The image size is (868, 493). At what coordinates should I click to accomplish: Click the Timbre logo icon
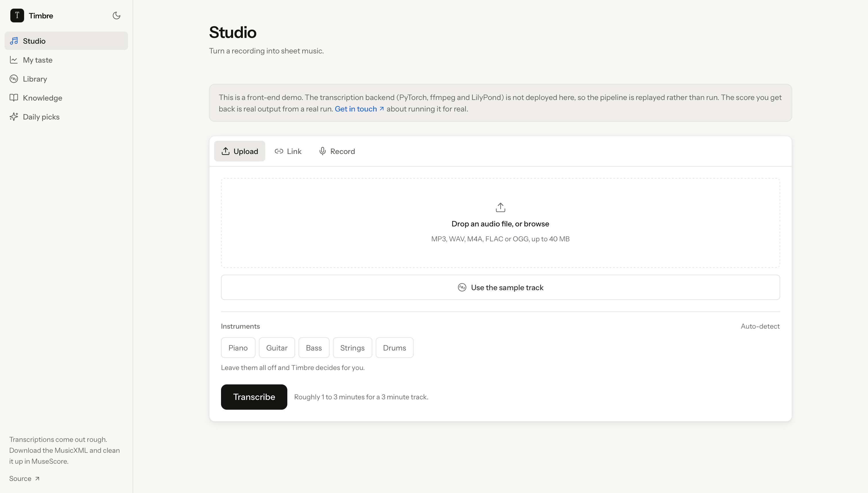[x=17, y=16]
